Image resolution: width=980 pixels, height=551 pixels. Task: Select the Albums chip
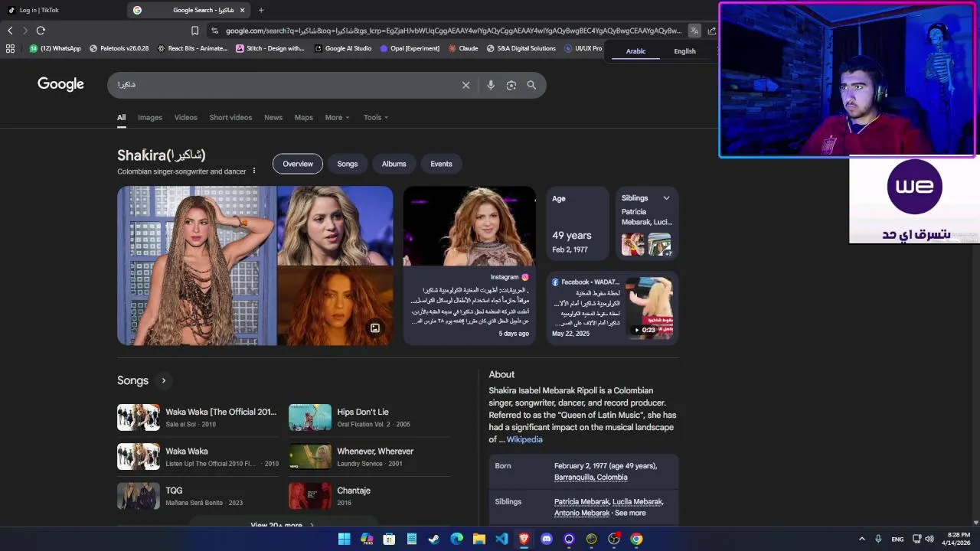pyautogui.click(x=394, y=164)
